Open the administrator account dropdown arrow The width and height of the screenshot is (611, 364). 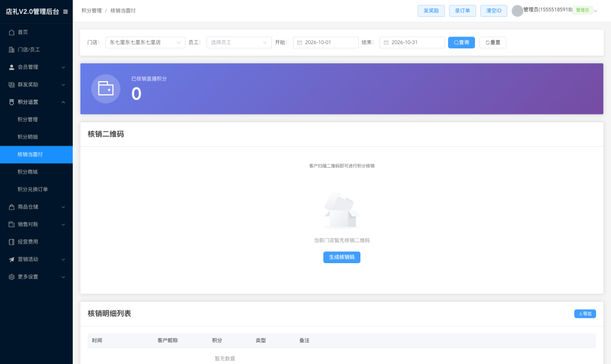595,11
